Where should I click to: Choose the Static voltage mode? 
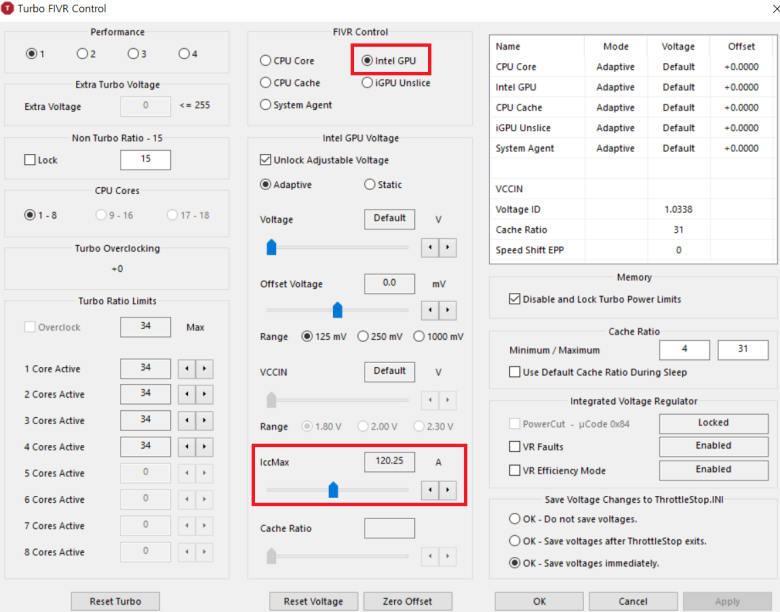pyautogui.click(x=370, y=185)
